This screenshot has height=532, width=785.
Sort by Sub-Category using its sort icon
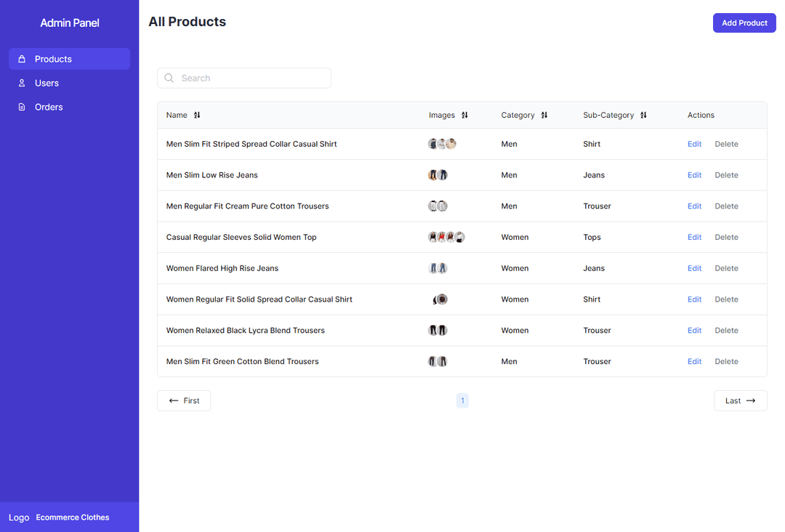(x=643, y=115)
